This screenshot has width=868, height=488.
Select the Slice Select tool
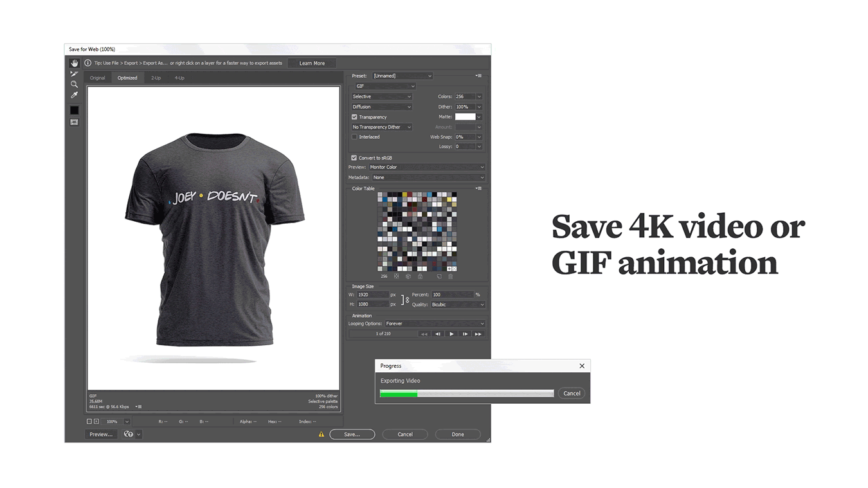click(x=75, y=74)
